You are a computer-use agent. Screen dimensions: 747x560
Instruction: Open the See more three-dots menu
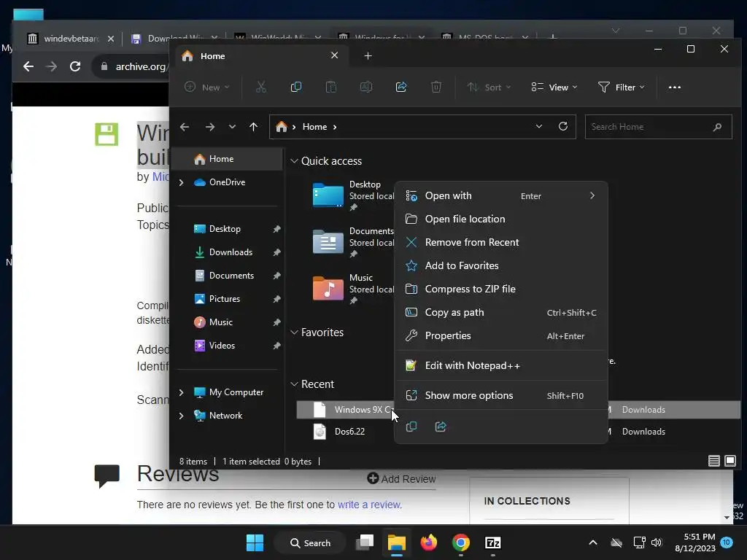[x=675, y=87]
